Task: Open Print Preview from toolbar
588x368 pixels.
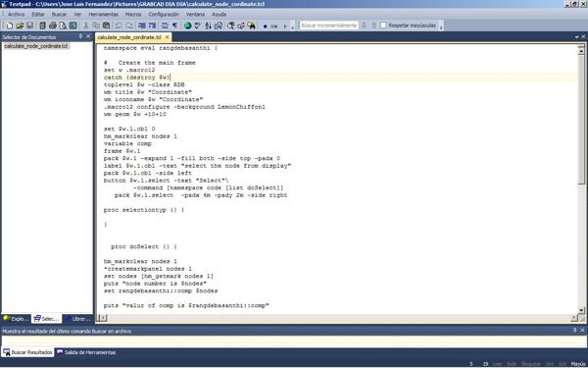Action: pos(63,26)
